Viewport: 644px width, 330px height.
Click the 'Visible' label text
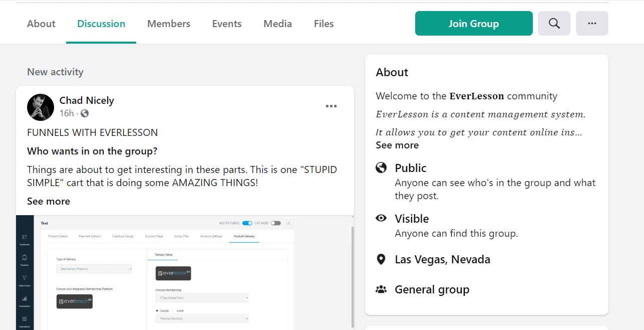[412, 219]
